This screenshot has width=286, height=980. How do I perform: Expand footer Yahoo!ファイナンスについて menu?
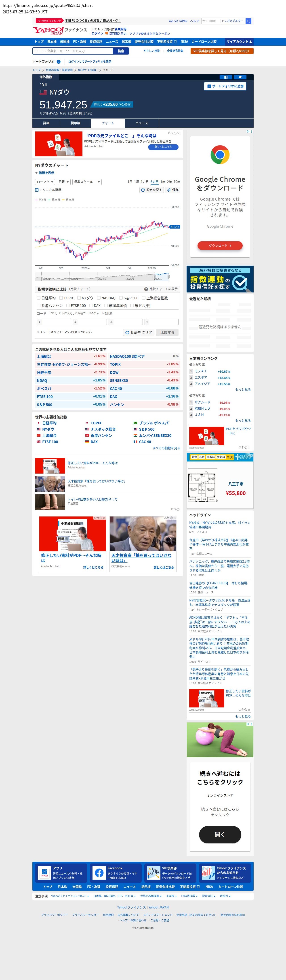pyautogui.click(x=69, y=896)
